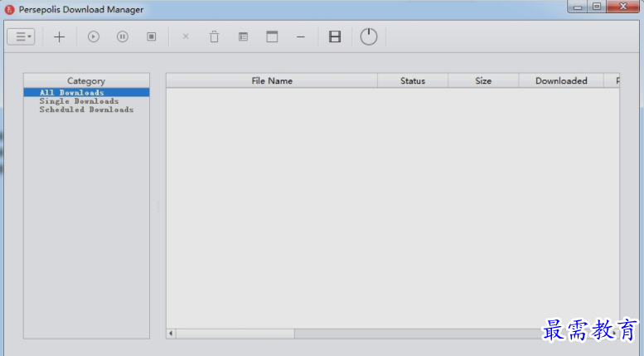Image resolution: width=644 pixels, height=356 pixels.
Task: Sort by Status column header
Action: (413, 80)
